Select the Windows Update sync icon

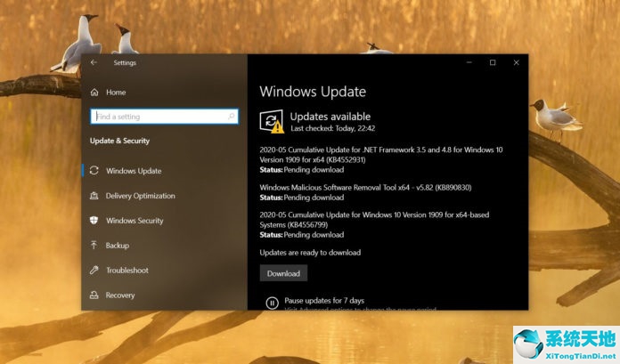94,170
